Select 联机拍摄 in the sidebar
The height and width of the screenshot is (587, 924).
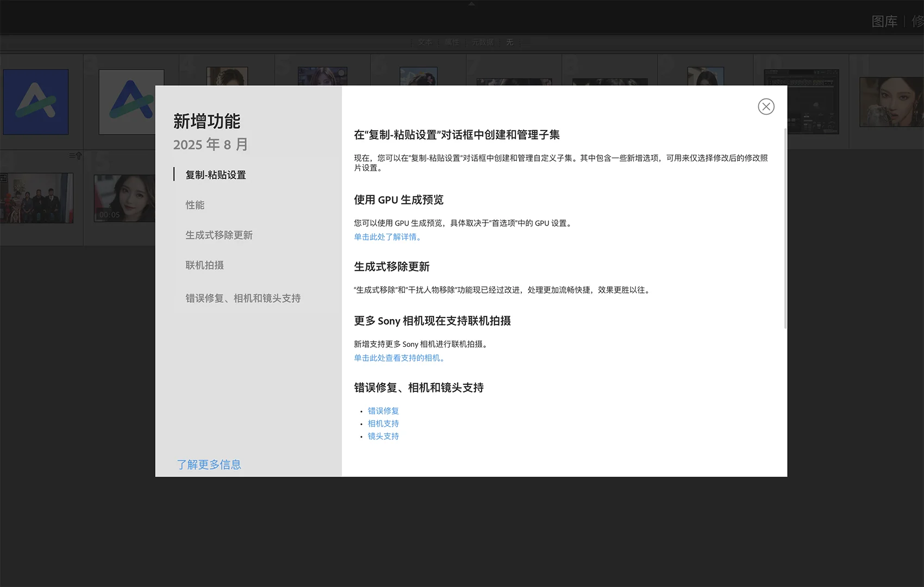tap(204, 265)
